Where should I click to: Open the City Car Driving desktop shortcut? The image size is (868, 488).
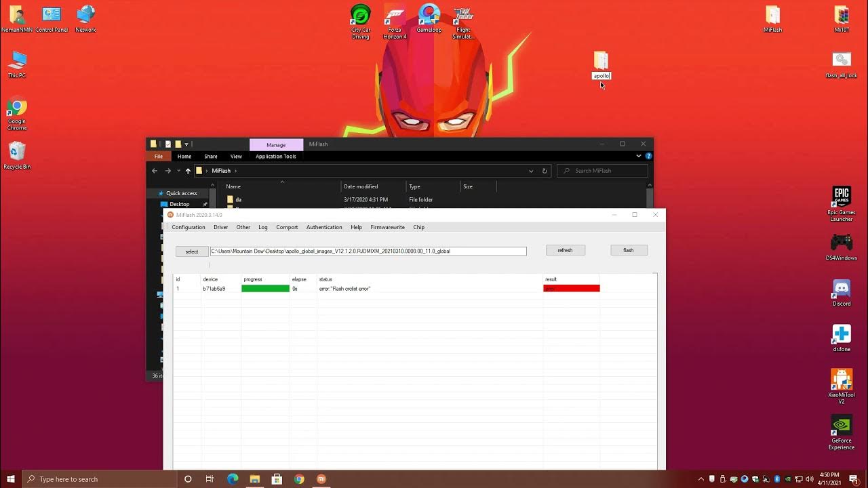tap(361, 21)
